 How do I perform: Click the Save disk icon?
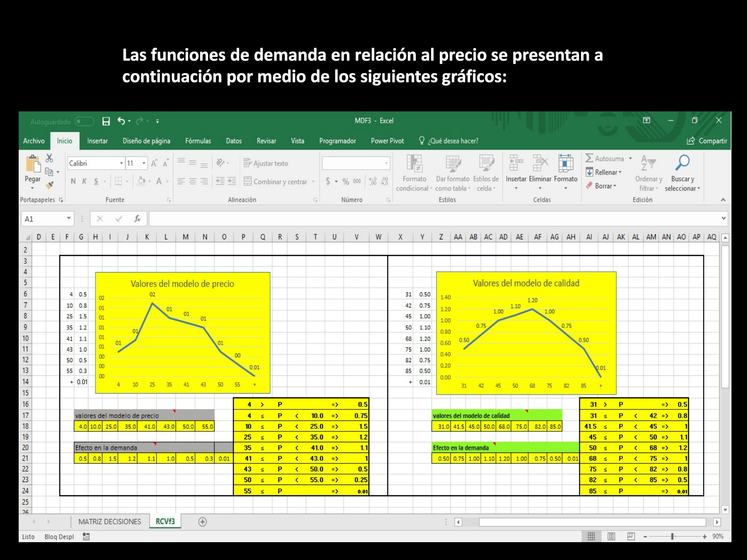pyautogui.click(x=106, y=121)
